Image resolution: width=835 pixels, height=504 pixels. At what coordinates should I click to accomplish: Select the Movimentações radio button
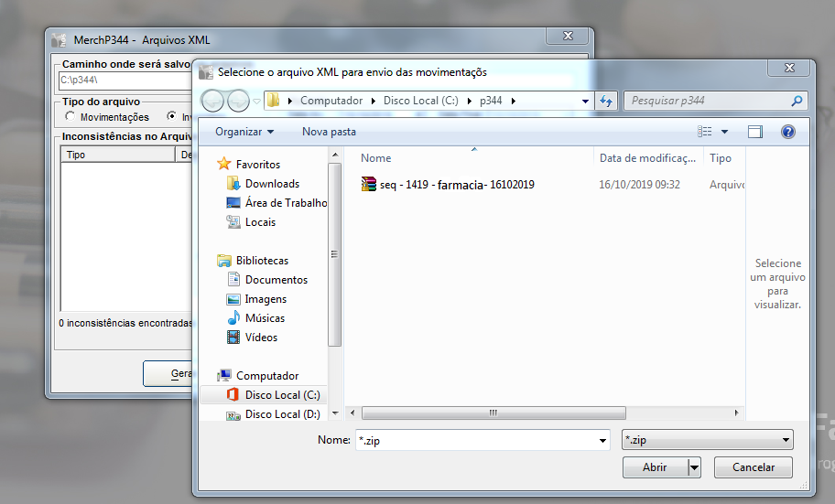70,117
